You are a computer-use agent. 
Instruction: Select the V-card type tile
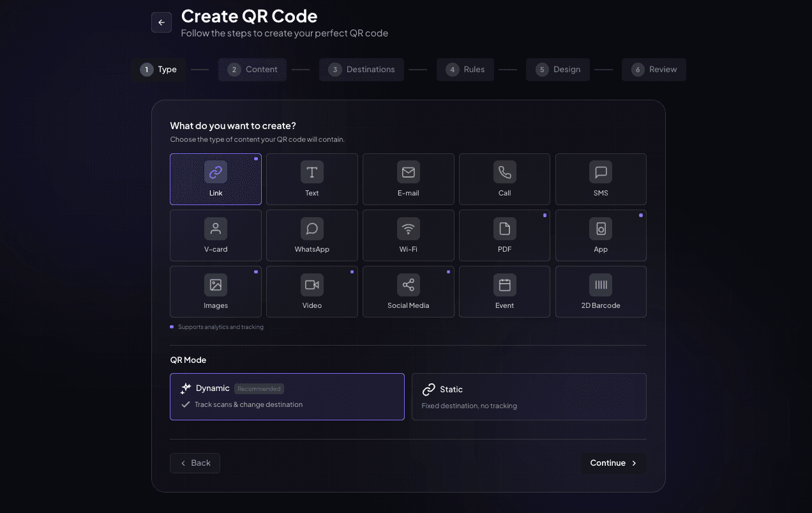click(215, 235)
